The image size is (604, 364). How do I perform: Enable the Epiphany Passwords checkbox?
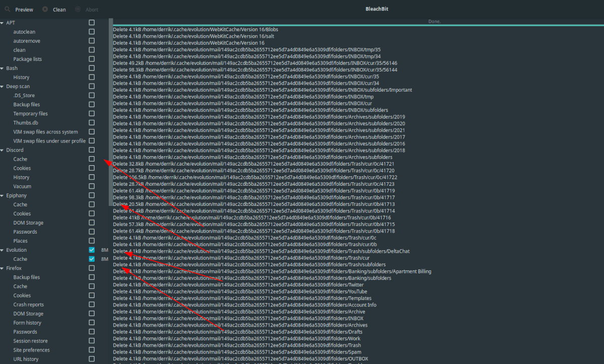(x=92, y=232)
